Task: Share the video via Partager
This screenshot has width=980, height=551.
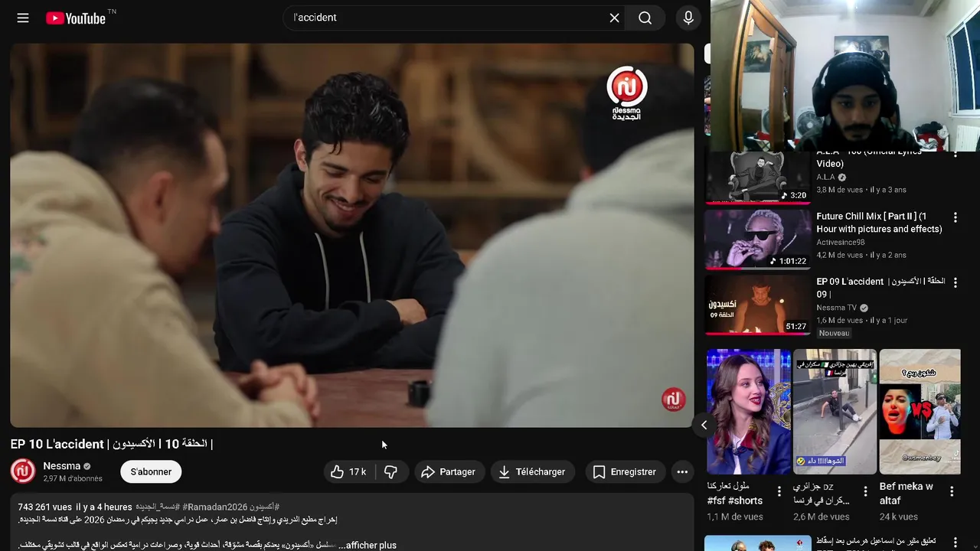Action: click(x=449, y=471)
